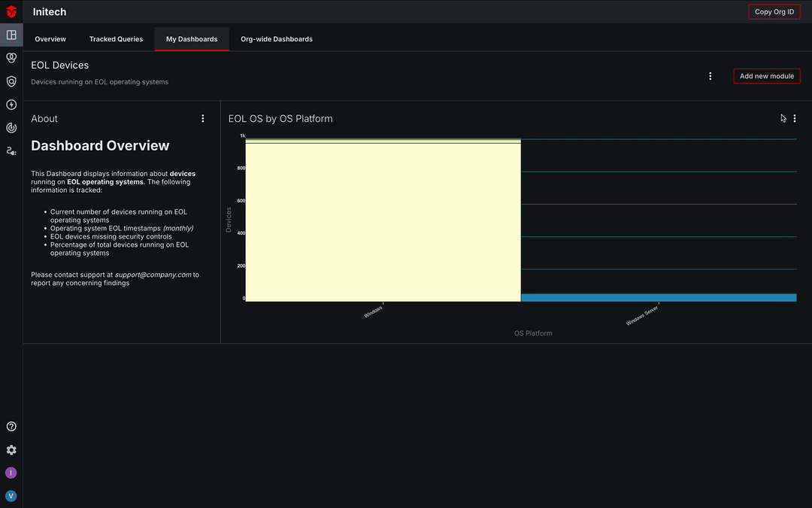This screenshot has height=508, width=812.
Task: Click the blue V avatar
Action: [11, 496]
